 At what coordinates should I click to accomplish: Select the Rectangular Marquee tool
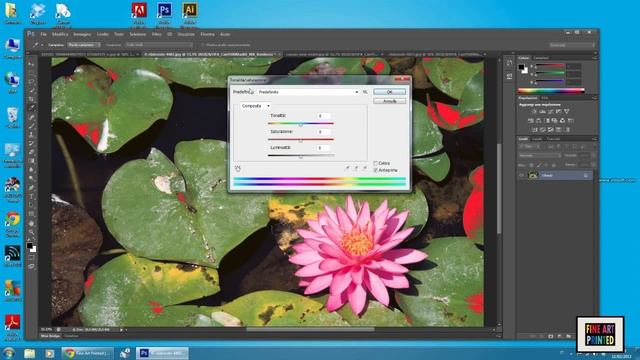31,73
